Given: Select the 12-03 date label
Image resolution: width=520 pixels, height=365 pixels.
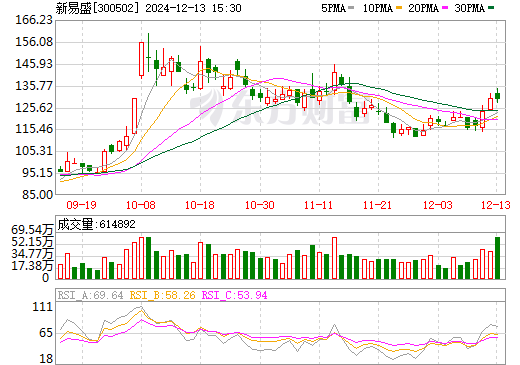Looking at the screenshot, I should (x=438, y=205).
